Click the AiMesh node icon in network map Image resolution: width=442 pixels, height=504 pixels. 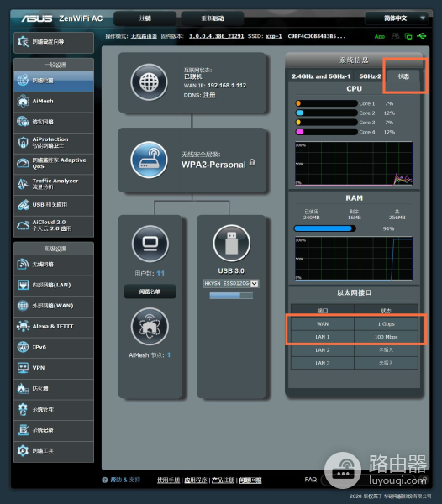tap(150, 327)
